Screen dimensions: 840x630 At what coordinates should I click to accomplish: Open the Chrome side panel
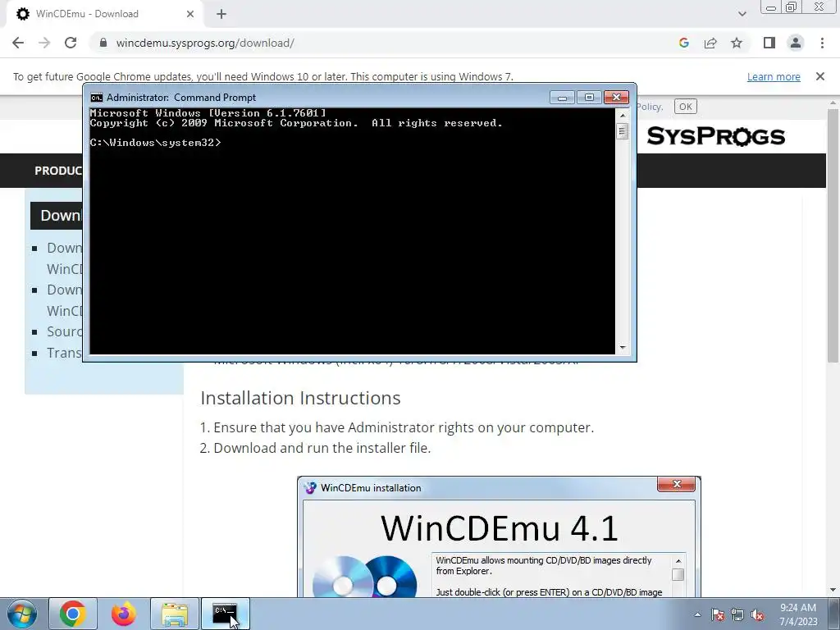[769, 43]
